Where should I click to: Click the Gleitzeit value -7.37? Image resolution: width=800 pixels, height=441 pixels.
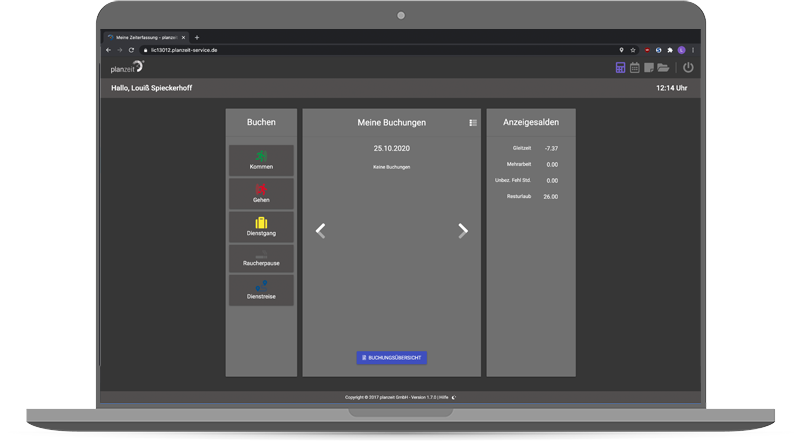click(551, 149)
